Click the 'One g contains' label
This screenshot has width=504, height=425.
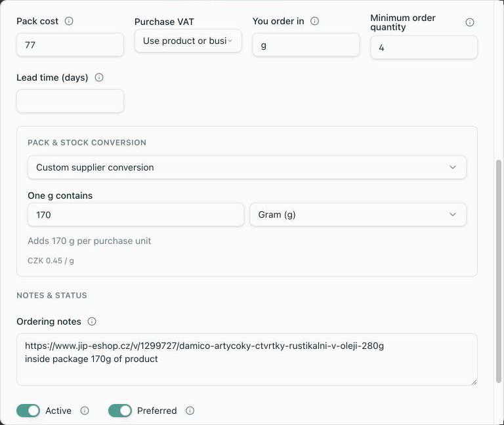pos(60,195)
